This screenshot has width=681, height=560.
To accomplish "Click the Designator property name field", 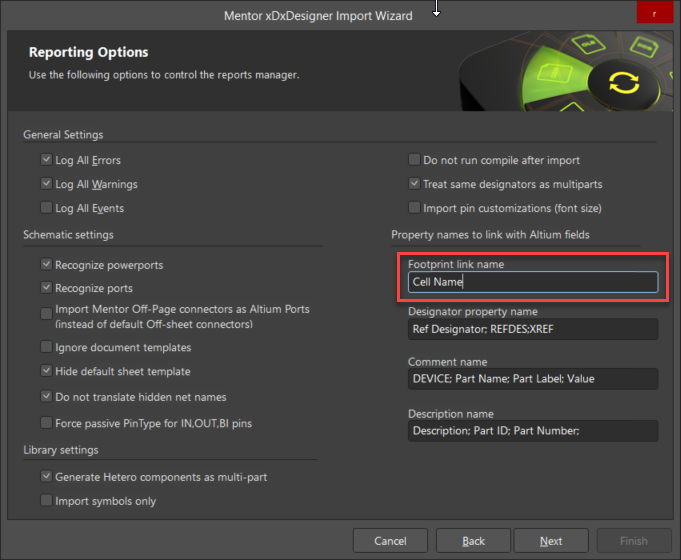I will tap(533, 329).
